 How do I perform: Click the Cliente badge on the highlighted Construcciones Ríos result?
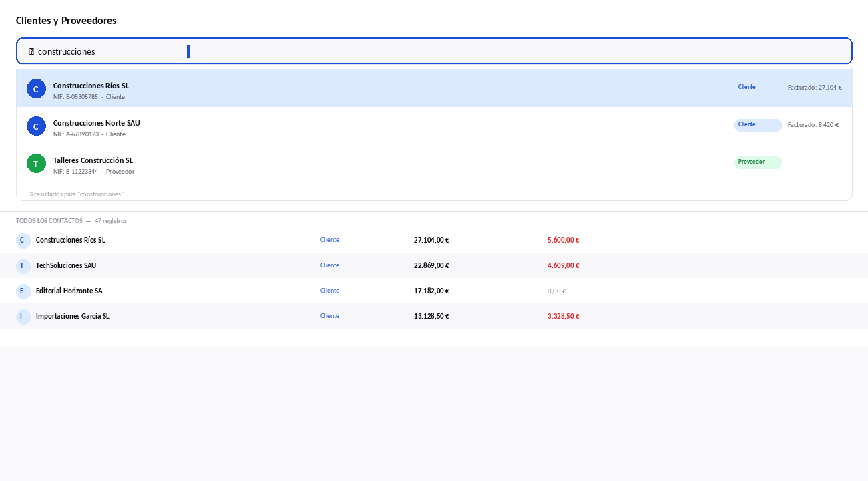758,88
